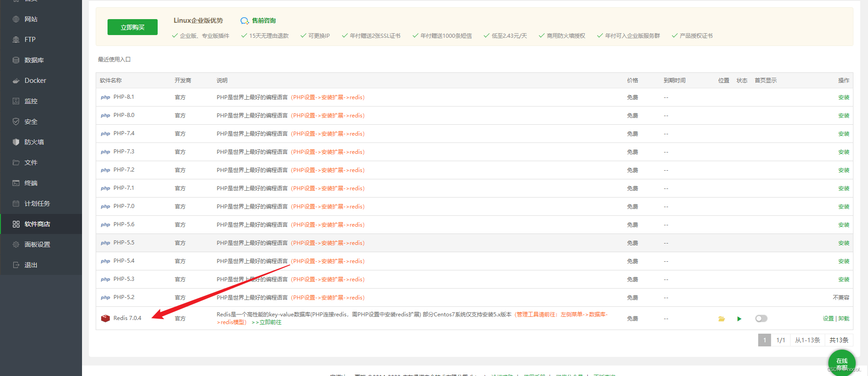Click Redis 卸载 uninstall link
The height and width of the screenshot is (376, 868).
pyautogui.click(x=844, y=319)
